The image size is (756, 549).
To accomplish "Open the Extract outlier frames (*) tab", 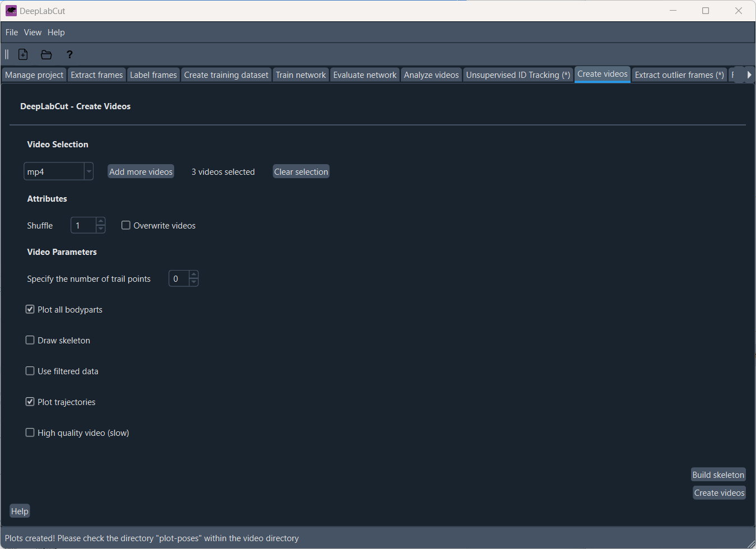I will click(679, 75).
